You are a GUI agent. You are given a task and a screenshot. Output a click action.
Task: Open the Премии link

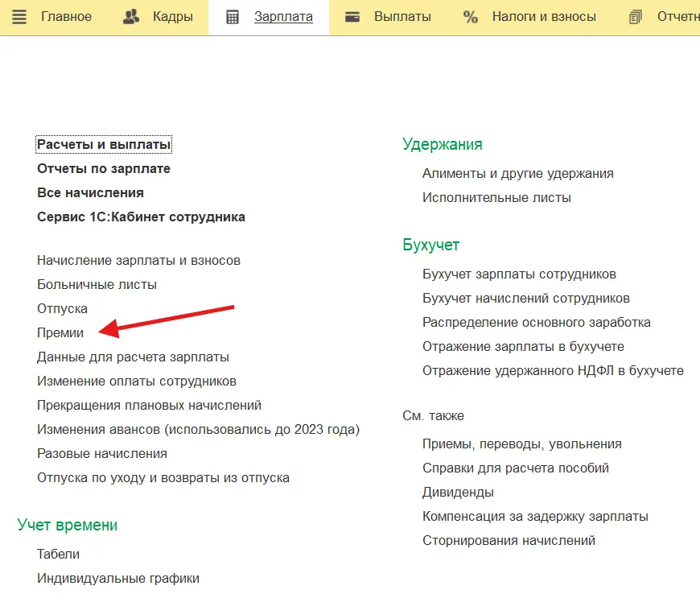[60, 332]
